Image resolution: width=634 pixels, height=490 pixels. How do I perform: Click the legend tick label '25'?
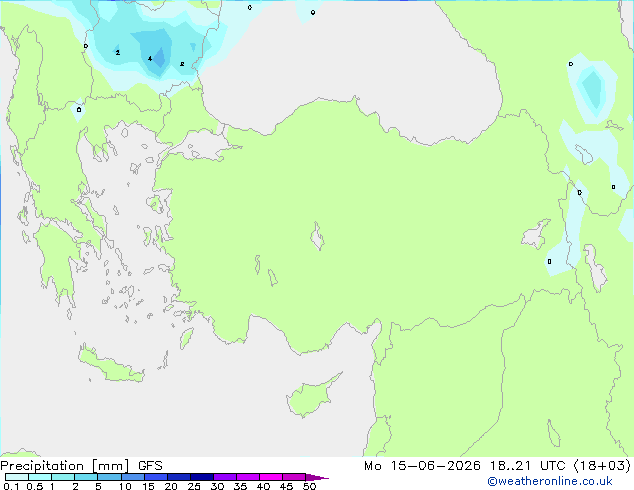click(x=194, y=486)
